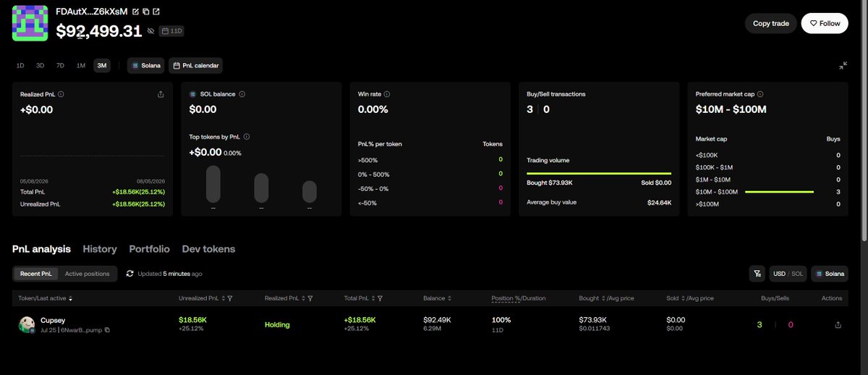This screenshot has width=868, height=375.
Task: Sort by Balance column
Action: coord(450,298)
